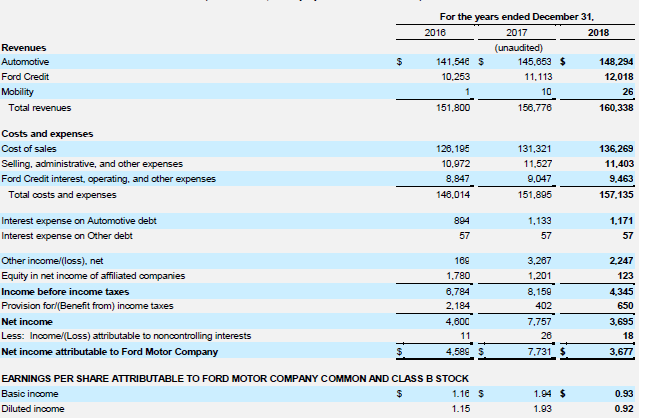Click the 'For the years ended December 31' heading
The image size is (657, 418).
tap(517, 17)
